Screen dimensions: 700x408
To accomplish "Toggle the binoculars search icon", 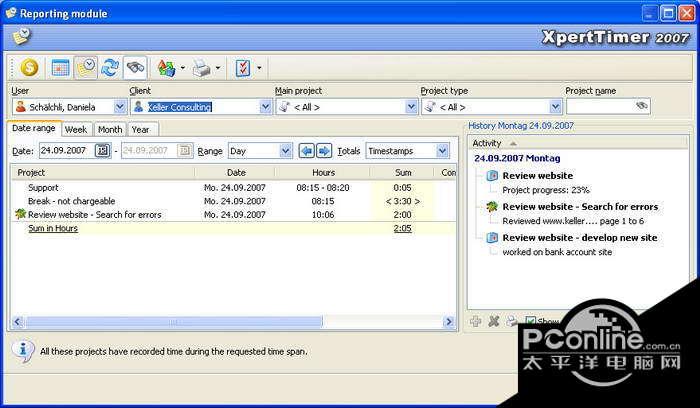I will click(135, 68).
